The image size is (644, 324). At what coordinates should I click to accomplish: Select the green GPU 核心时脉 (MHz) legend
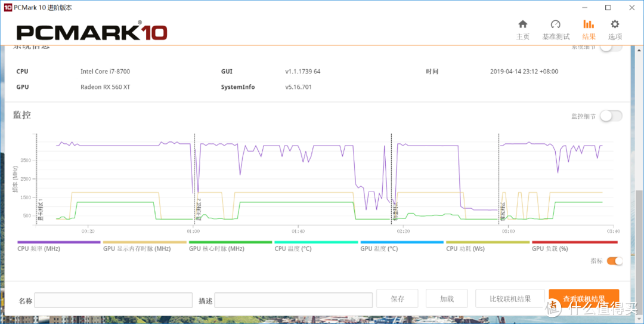pyautogui.click(x=230, y=246)
